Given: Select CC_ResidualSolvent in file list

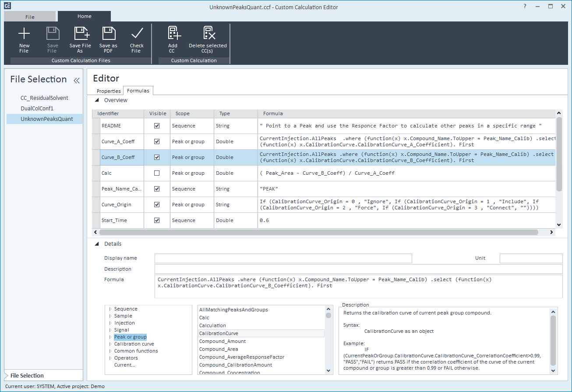Looking at the screenshot, I should [x=44, y=98].
